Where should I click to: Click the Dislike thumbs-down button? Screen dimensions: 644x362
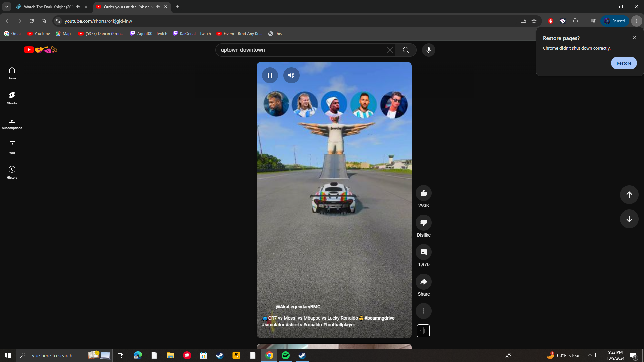click(x=423, y=223)
